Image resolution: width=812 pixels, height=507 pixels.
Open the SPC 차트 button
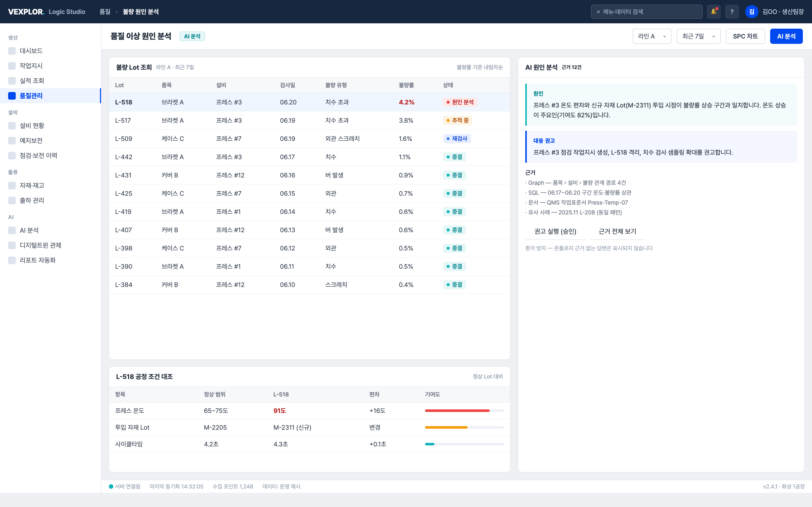pos(745,36)
